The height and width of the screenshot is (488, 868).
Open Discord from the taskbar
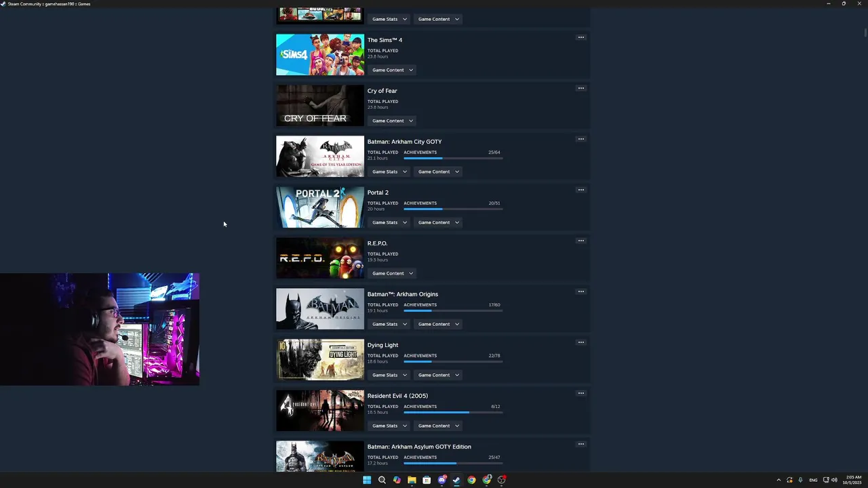pyautogui.click(x=442, y=480)
